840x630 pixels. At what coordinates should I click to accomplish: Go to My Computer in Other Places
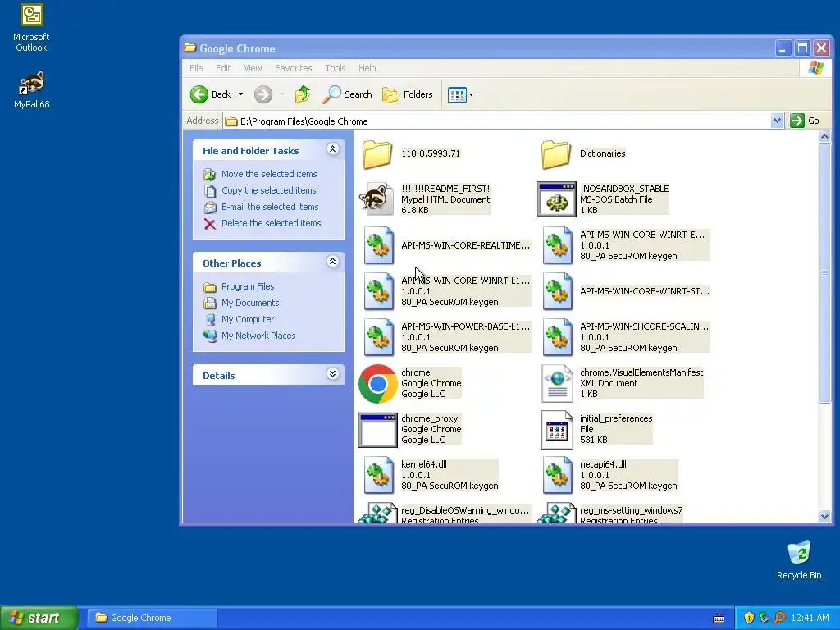248,319
